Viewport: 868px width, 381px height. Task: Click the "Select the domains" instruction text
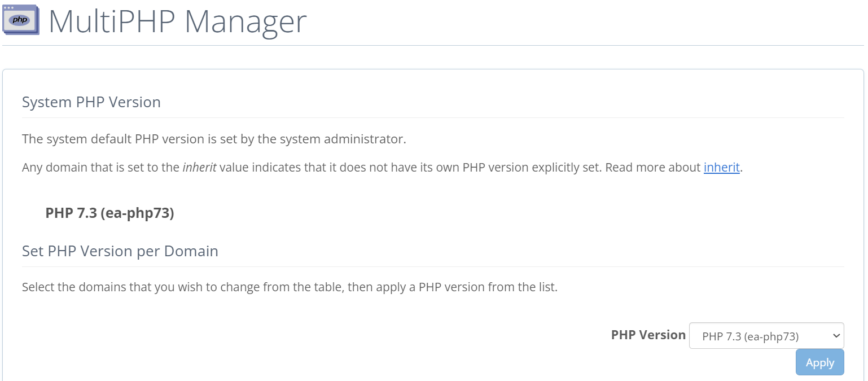pos(290,287)
